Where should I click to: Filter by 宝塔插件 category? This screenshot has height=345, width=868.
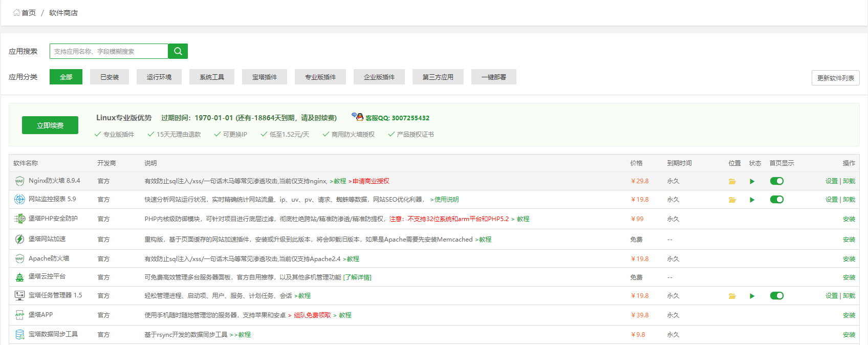tap(265, 77)
